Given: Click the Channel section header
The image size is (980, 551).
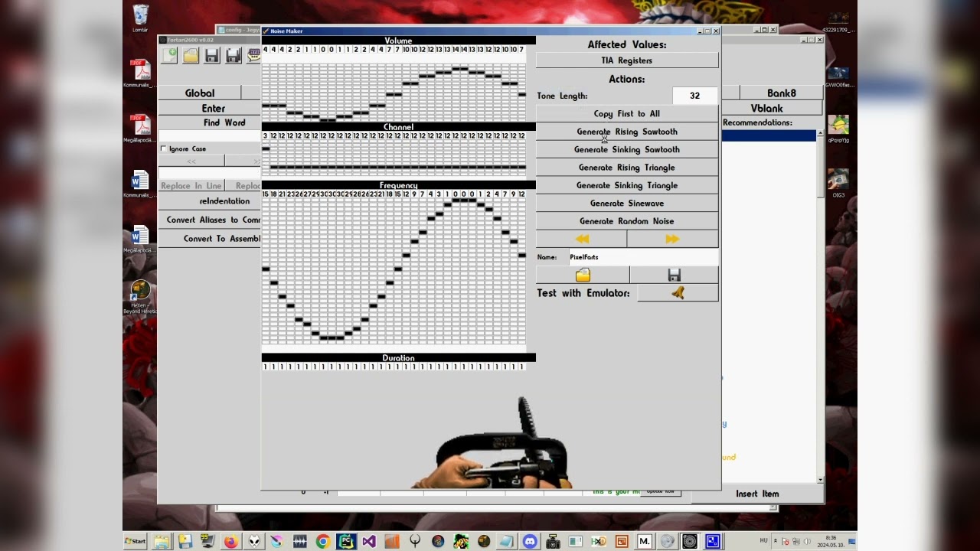Looking at the screenshot, I should tap(398, 127).
